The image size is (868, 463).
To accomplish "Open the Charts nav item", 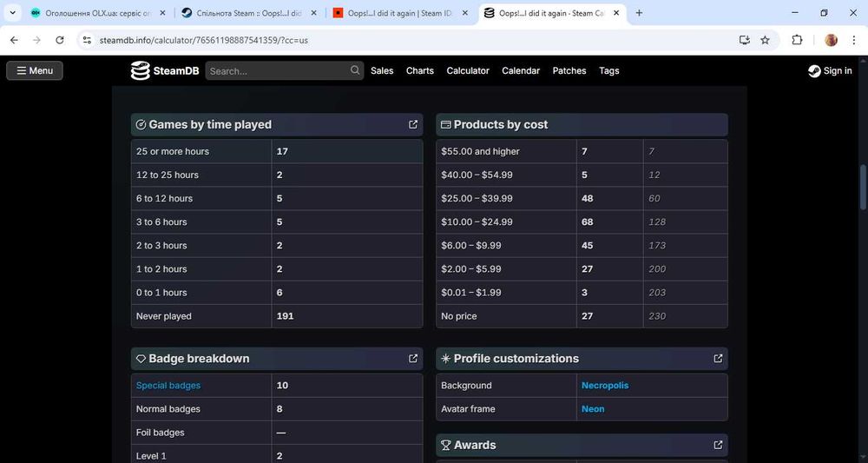I will 419,71.
